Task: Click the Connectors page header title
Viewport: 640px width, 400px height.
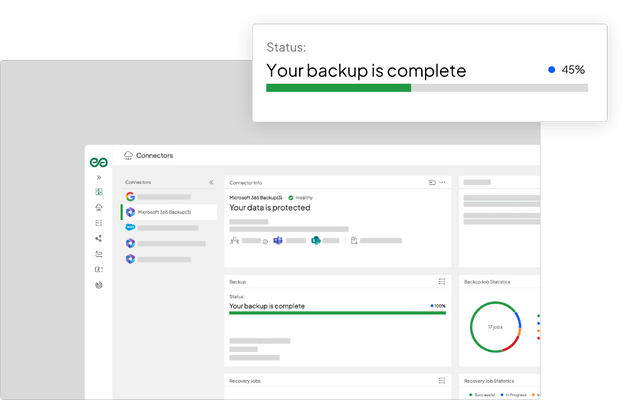Action: (154, 156)
